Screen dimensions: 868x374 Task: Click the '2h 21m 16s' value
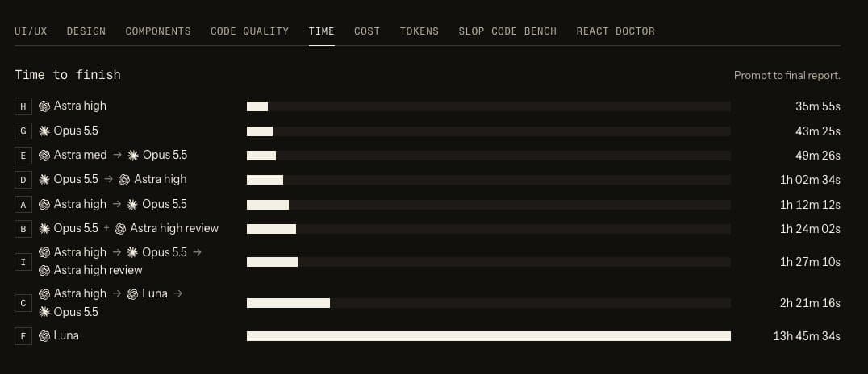[x=810, y=303]
